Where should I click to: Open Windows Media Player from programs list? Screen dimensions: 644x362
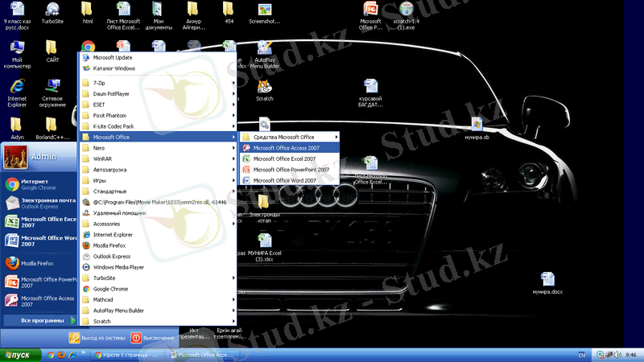[118, 267]
